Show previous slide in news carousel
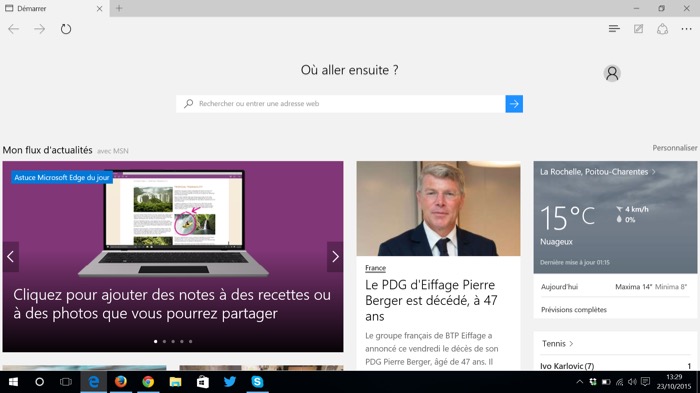The image size is (700, 393). coord(10,257)
